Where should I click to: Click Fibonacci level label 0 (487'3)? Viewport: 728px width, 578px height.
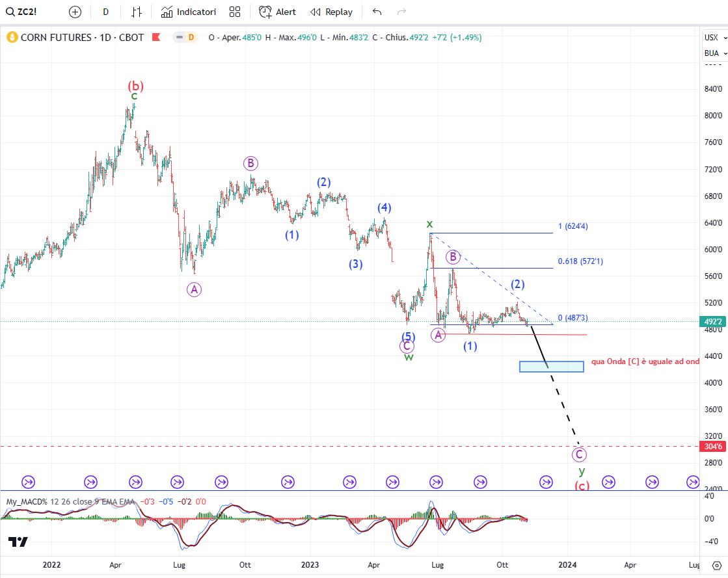(x=573, y=318)
